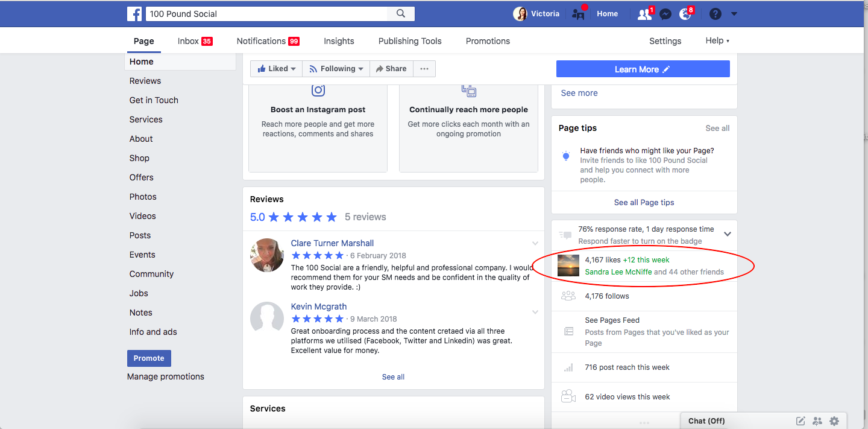Viewport: 868px width, 429px height.
Task: Open the Insights tab
Action: click(339, 41)
